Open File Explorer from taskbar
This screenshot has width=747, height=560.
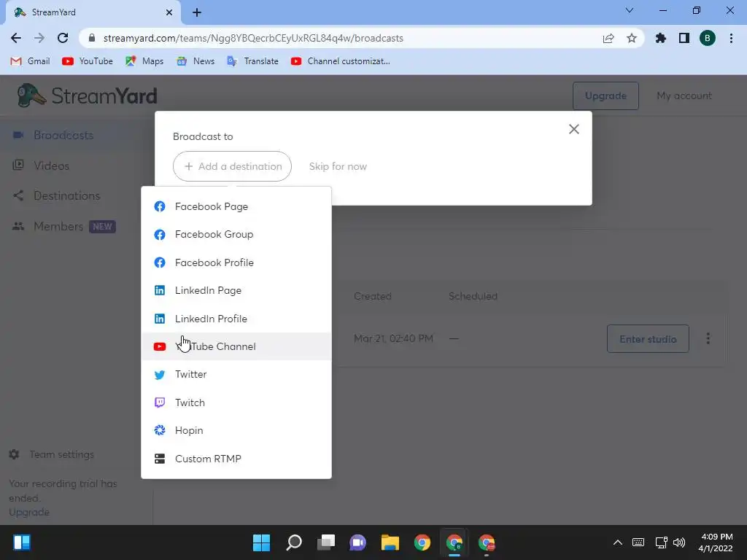[390, 542]
